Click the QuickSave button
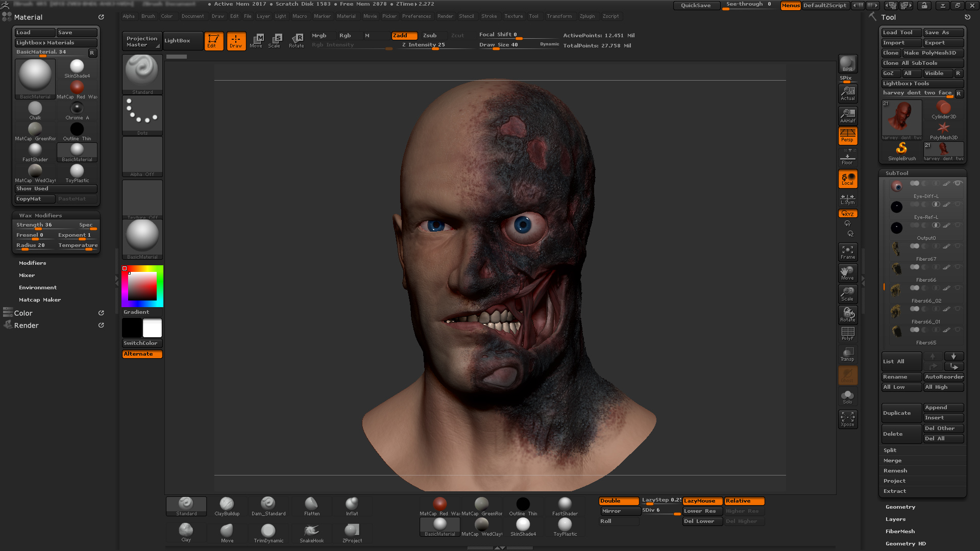Screen dimensions: 980x551 [x=696, y=6]
